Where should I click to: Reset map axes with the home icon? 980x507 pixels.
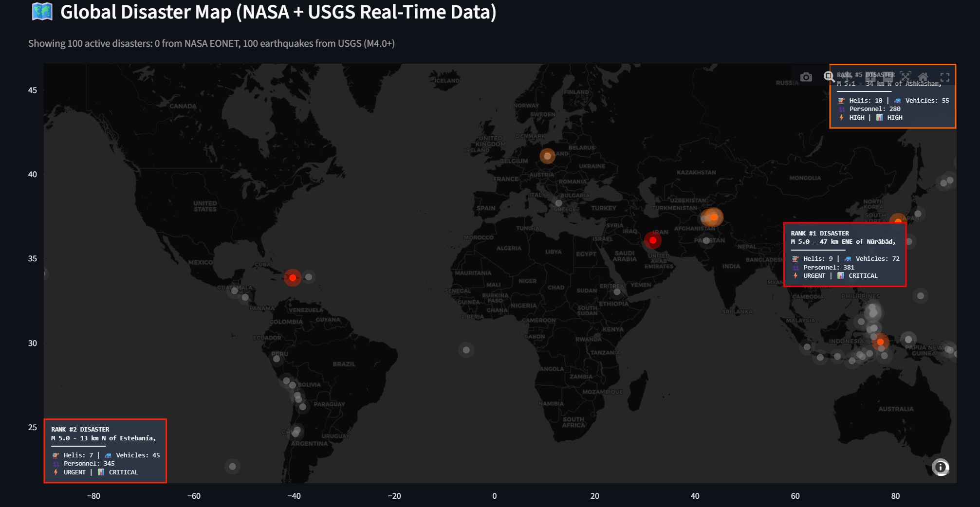[923, 77]
